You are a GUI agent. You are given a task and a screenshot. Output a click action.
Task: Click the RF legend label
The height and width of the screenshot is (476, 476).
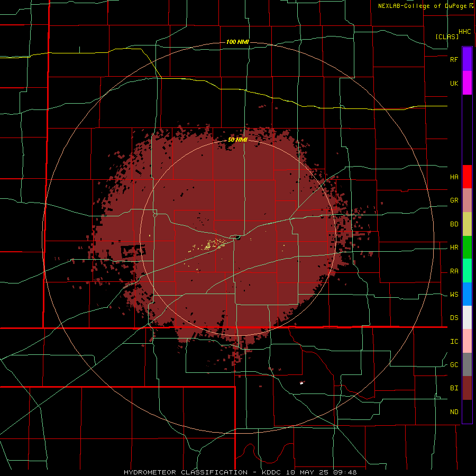click(x=454, y=59)
